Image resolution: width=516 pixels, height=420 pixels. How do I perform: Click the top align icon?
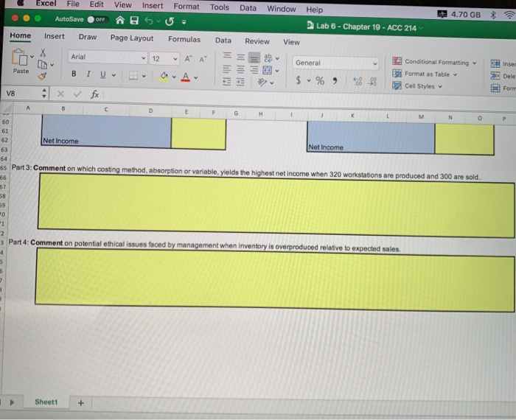227,55
